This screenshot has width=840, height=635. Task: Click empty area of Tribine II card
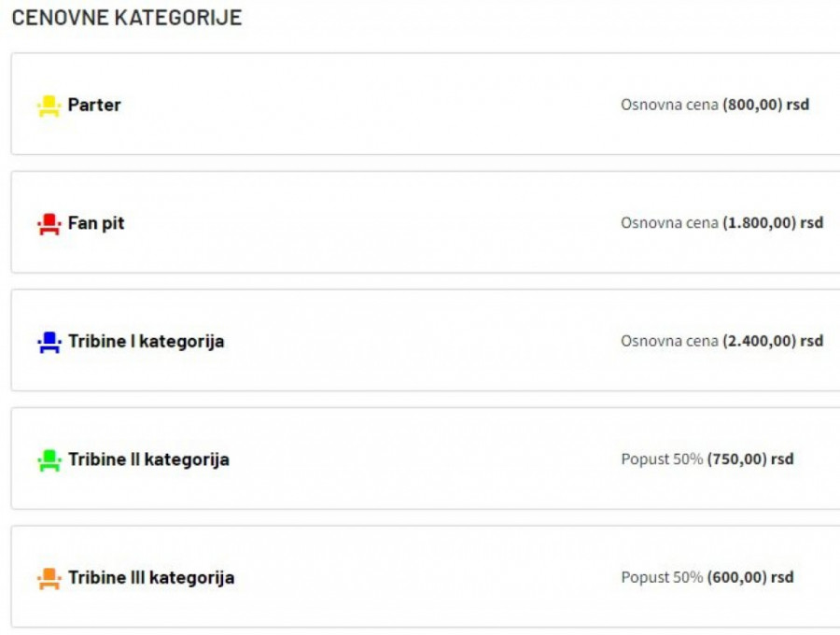pyautogui.click(x=420, y=460)
